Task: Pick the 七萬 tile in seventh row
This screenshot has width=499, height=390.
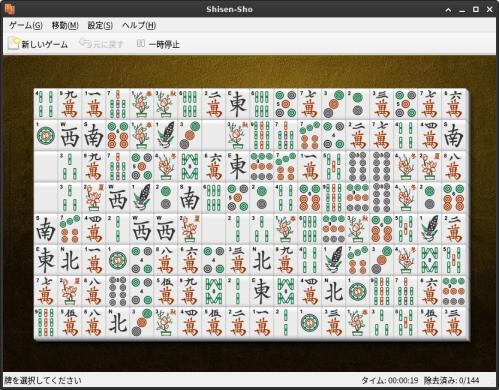Action: (46, 292)
